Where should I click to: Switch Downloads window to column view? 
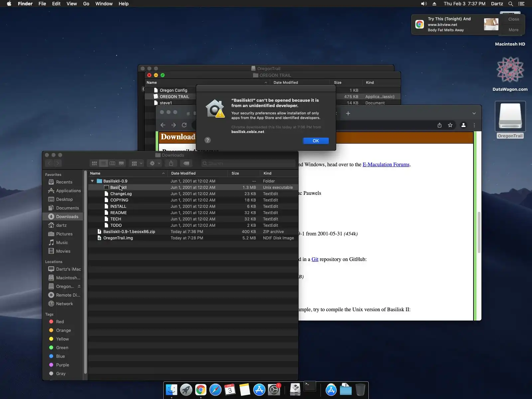[112, 163]
